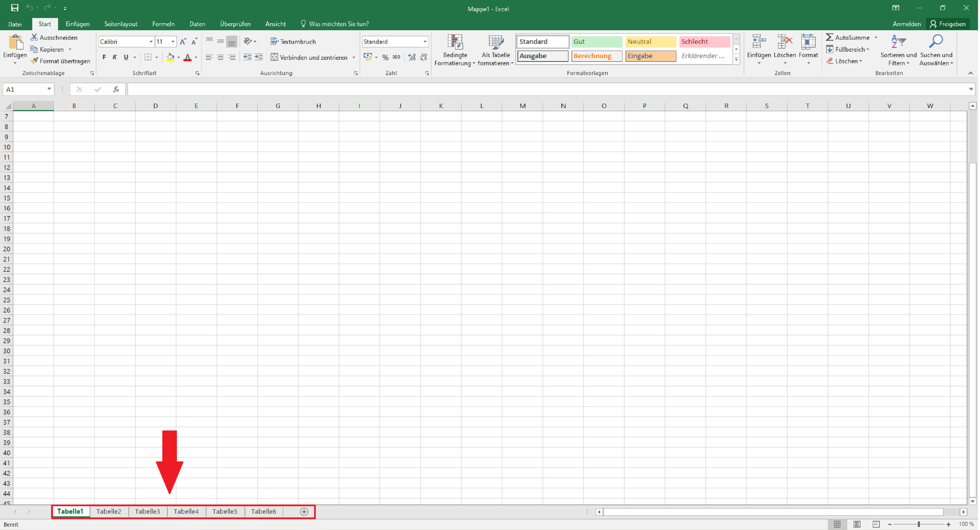This screenshot has height=530, width=980.
Task: Switch to Formeln ribbon tab
Action: 163,23
